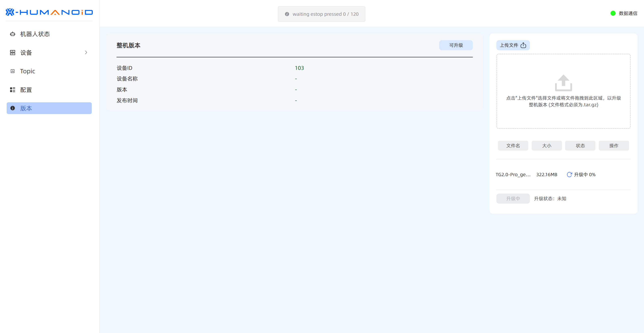Image resolution: width=644 pixels, height=333 pixels.
Task: Expand the 设备 menu chevron
Action: coord(86,52)
